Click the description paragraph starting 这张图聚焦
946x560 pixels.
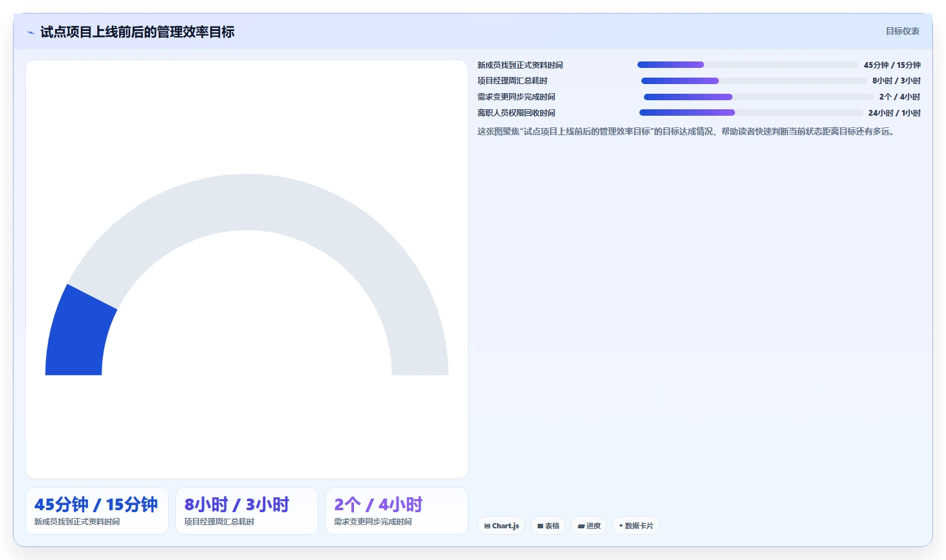687,131
